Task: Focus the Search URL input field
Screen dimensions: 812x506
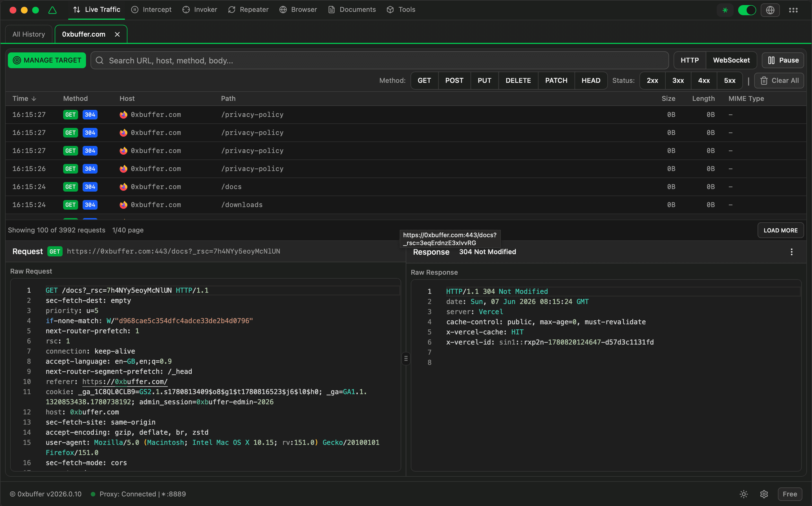Action: 380,60
